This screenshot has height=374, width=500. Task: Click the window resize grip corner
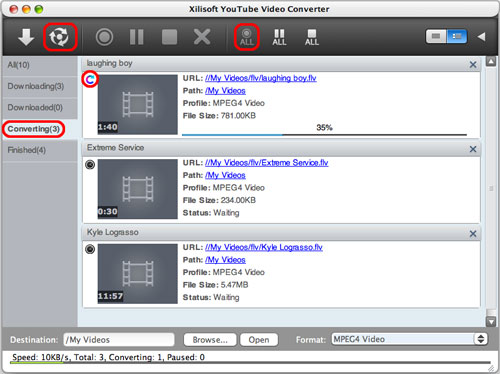click(x=491, y=368)
